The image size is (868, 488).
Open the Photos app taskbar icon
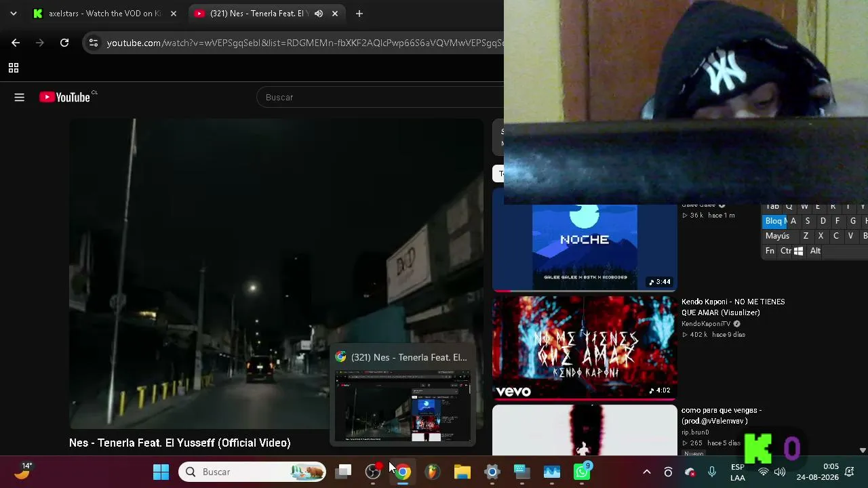coord(552,472)
